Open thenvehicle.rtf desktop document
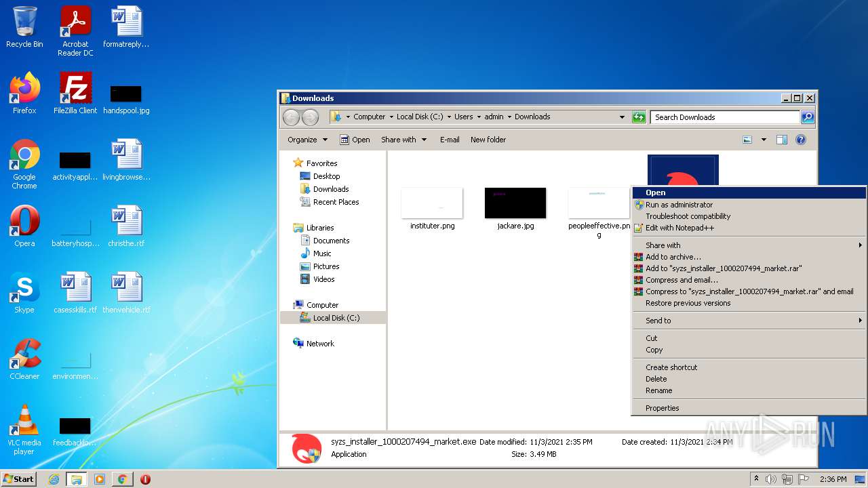Viewport: 868px width, 488px height. click(126, 293)
